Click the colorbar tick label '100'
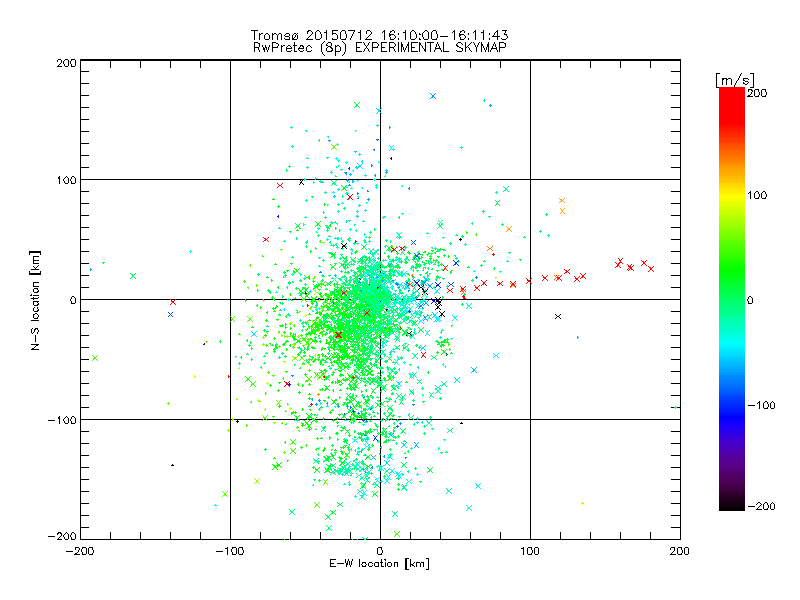 point(757,195)
